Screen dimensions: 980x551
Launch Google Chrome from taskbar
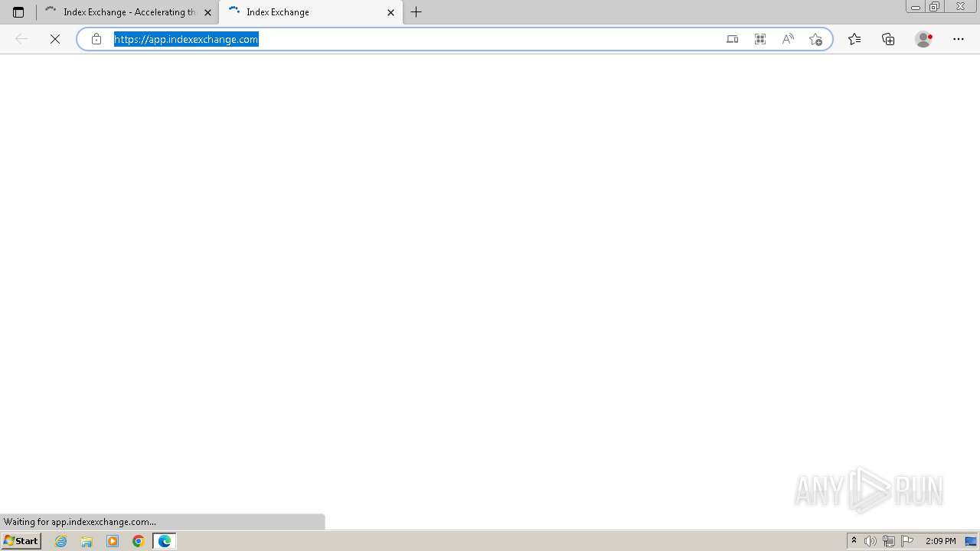pyautogui.click(x=139, y=541)
